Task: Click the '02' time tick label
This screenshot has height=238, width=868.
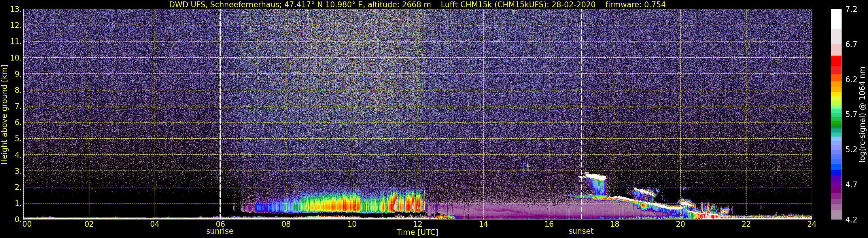Action: point(89,224)
